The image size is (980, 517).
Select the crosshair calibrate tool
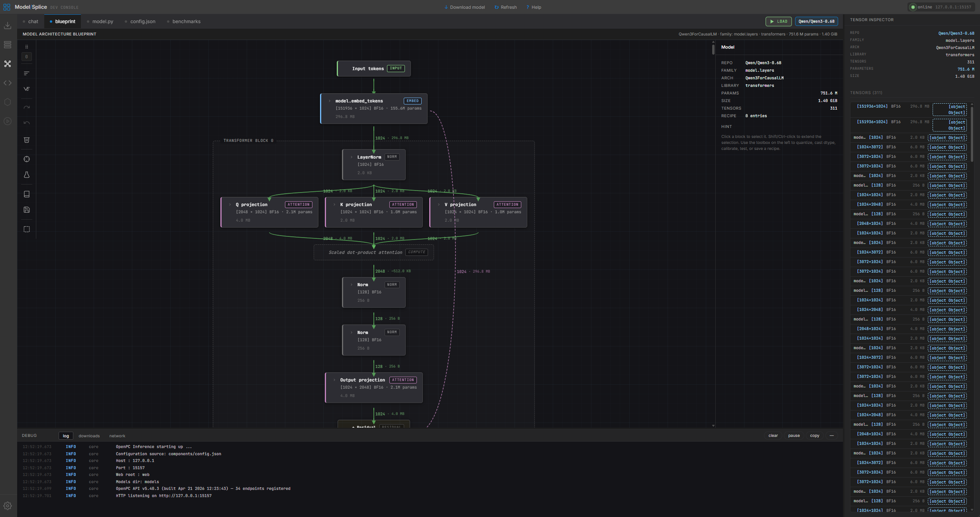[x=27, y=159]
